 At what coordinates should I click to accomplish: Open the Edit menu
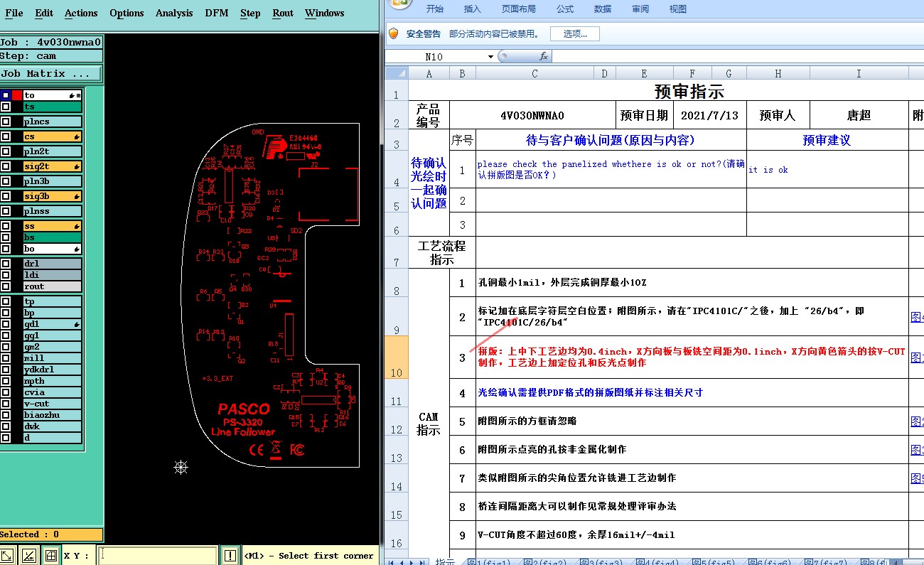(44, 13)
